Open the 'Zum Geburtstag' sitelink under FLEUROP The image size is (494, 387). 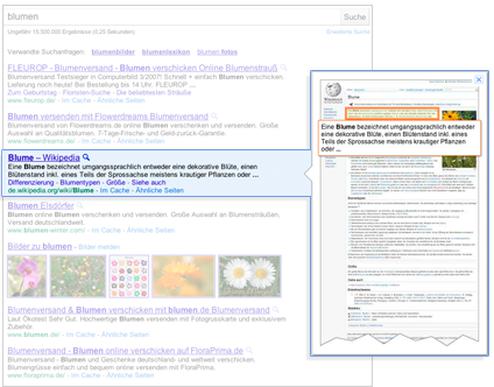point(32,92)
